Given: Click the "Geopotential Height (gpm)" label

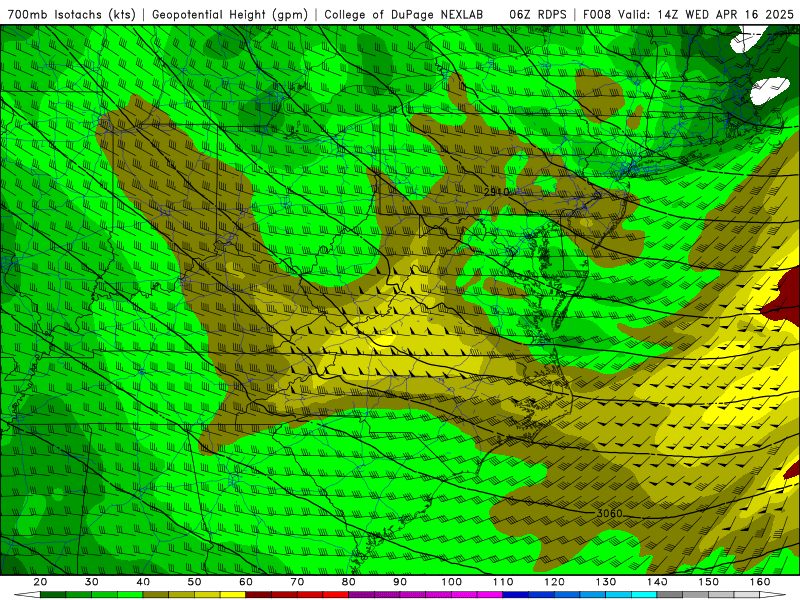Looking at the screenshot, I should 230,15.
